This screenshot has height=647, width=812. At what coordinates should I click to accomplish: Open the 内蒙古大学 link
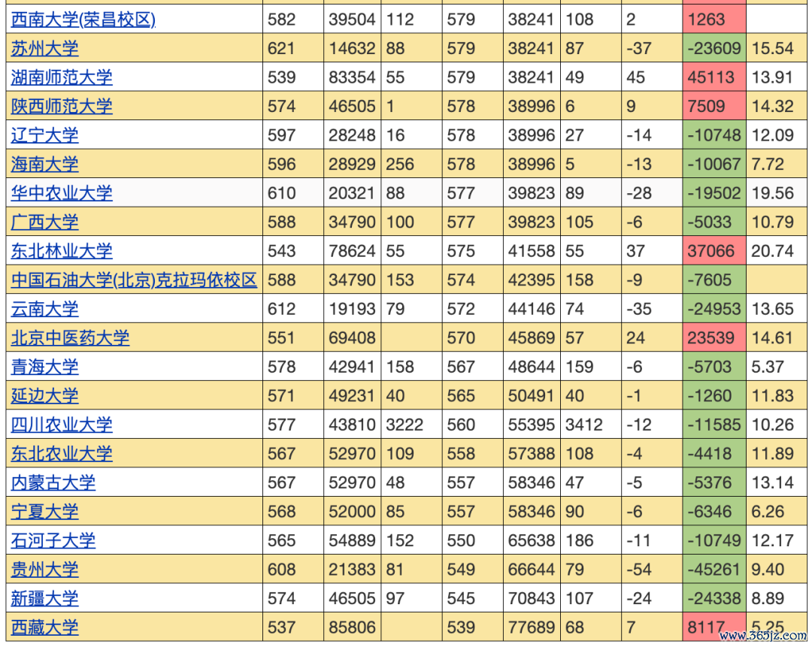click(53, 483)
